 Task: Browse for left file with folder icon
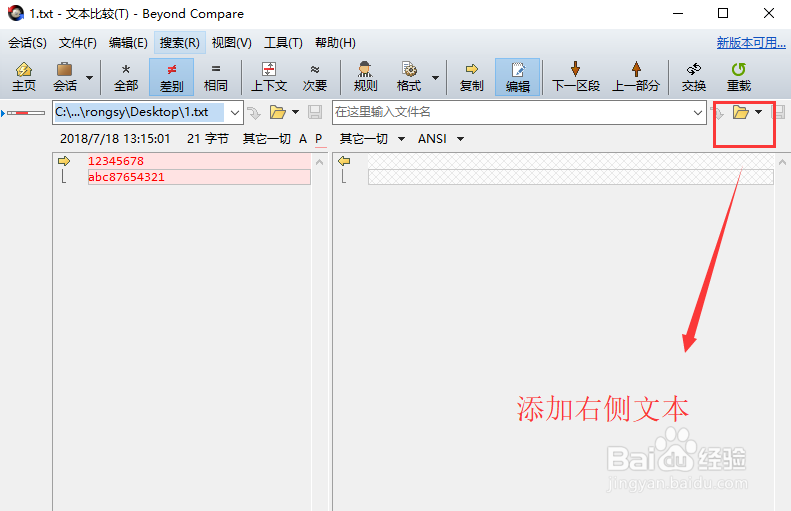(277, 112)
